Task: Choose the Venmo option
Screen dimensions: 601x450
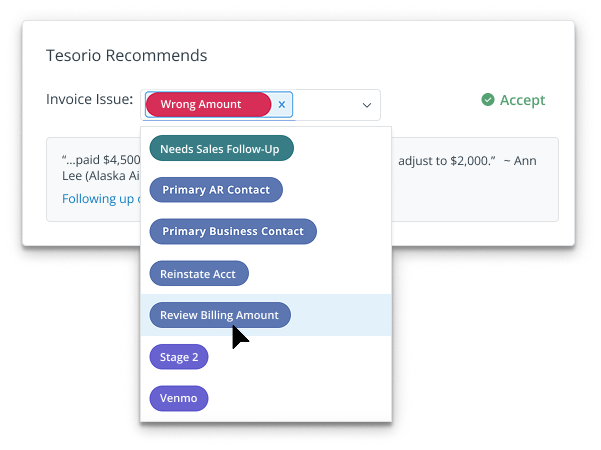Action: (179, 398)
